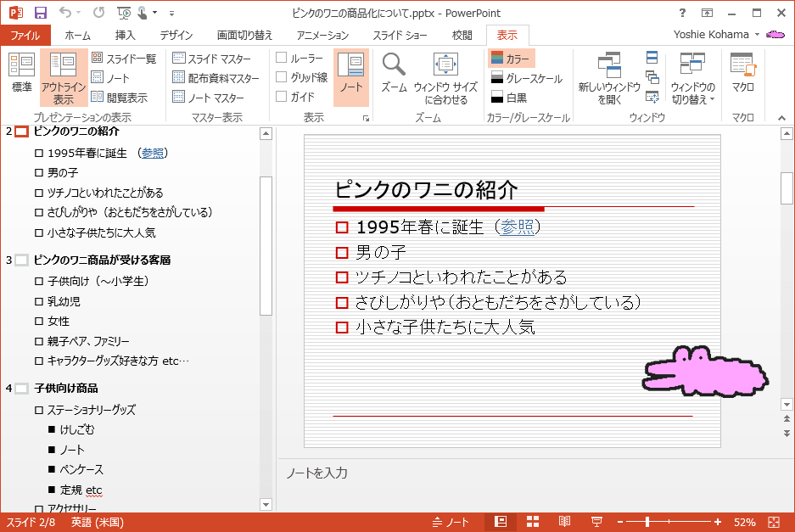Open 新しいウィンドウを開く new window
The image size is (795, 532).
tap(609, 79)
